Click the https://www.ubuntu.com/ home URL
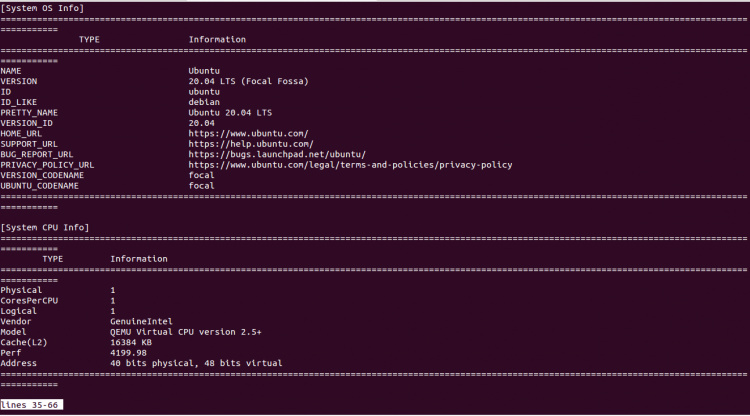The height and width of the screenshot is (416, 750). (248, 133)
